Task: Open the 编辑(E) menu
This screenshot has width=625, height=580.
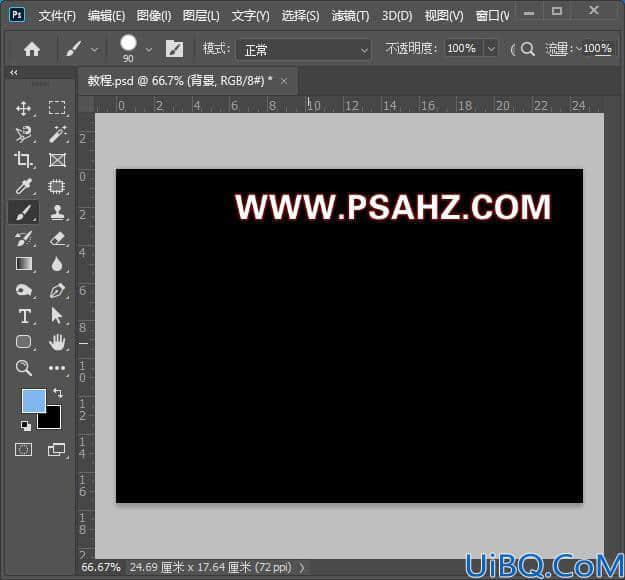Action: 106,16
